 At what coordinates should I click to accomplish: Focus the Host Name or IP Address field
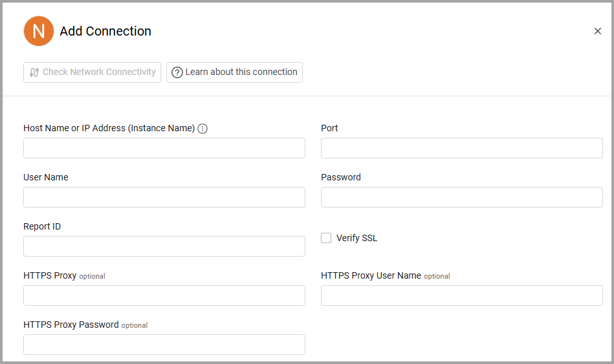164,148
